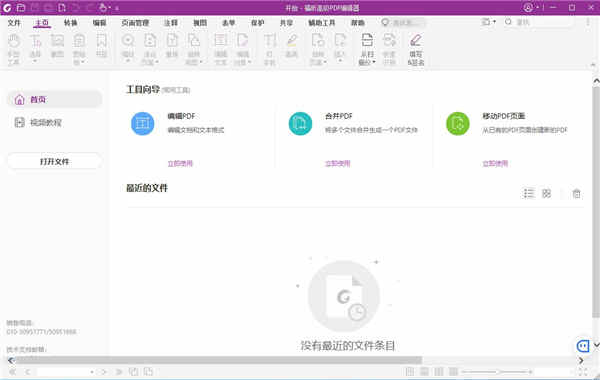Image resolution: width=600 pixels, height=380 pixels.
Task: Open the 文件 menu
Action: [14, 23]
